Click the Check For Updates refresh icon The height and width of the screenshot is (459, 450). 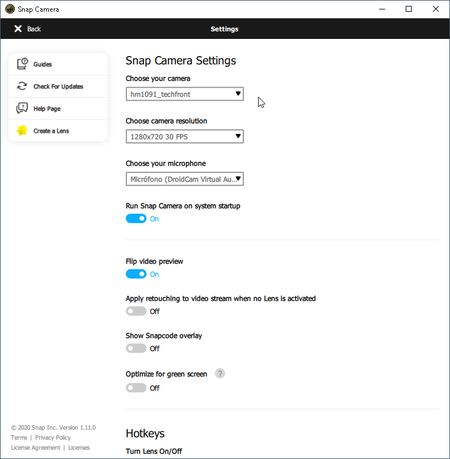22,86
